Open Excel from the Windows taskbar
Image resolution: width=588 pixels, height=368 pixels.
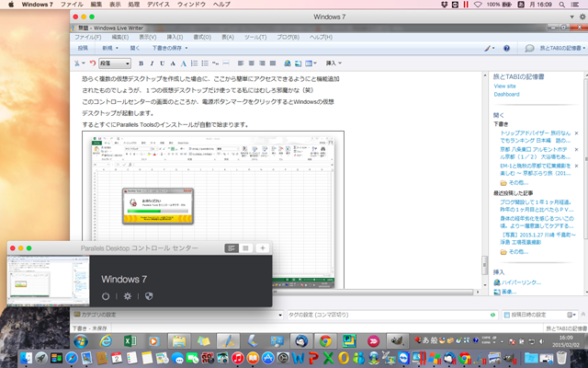click(130, 341)
